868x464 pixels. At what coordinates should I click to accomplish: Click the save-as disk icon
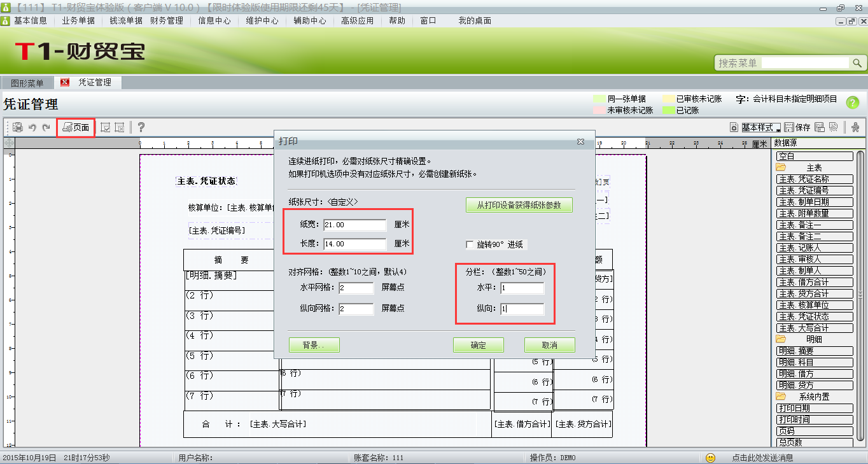click(x=820, y=127)
